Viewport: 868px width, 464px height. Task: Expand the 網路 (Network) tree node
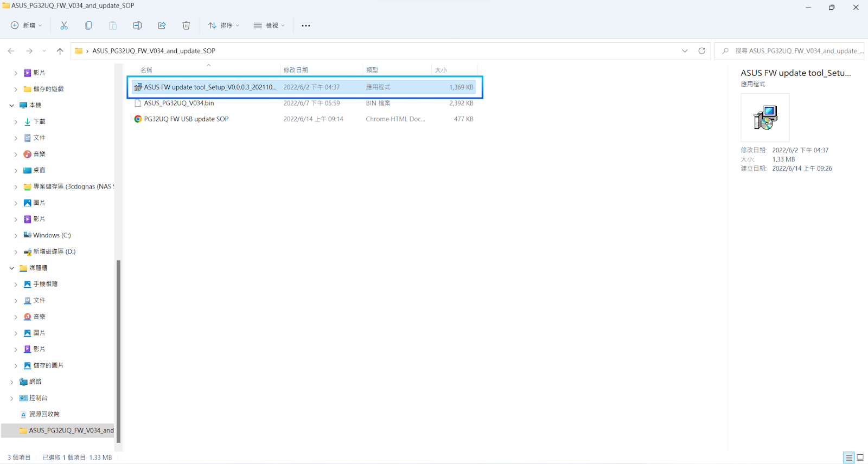click(x=11, y=382)
